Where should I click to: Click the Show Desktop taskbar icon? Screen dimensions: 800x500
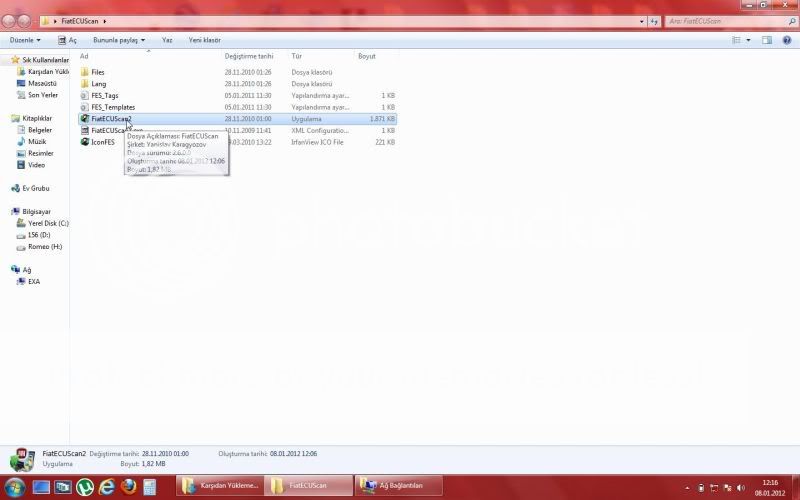click(41, 487)
